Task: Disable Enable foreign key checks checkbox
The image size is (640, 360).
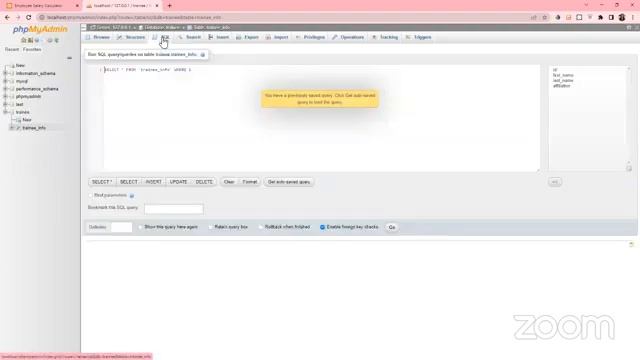Action: point(322,227)
